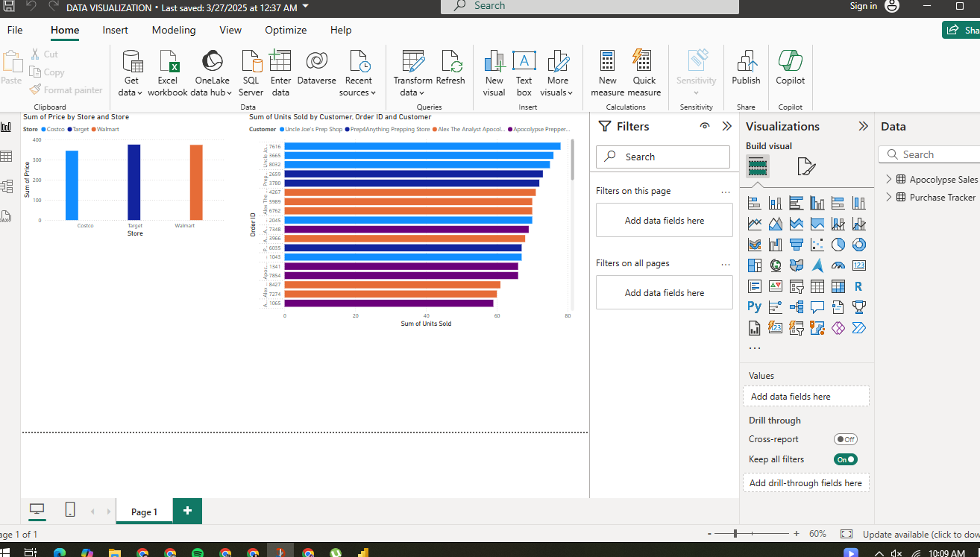Select the Clustered column chart visual
The width and height of the screenshot is (980, 557).
[x=817, y=203]
